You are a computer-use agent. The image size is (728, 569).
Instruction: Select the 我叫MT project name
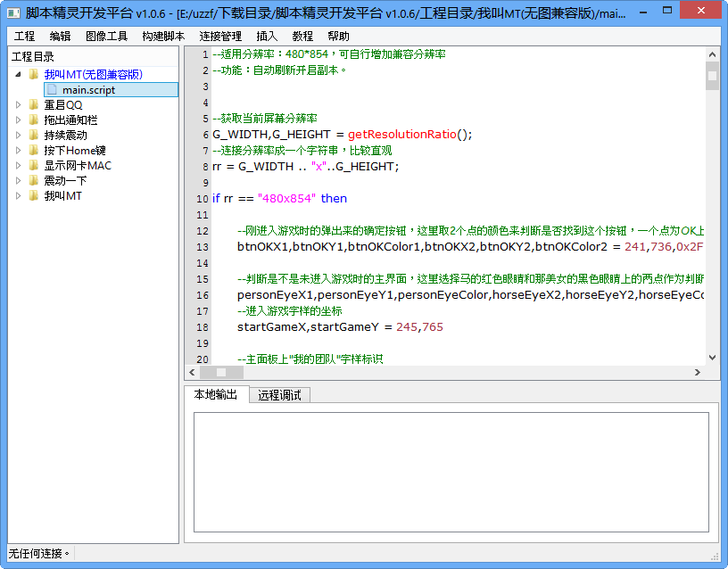62,196
